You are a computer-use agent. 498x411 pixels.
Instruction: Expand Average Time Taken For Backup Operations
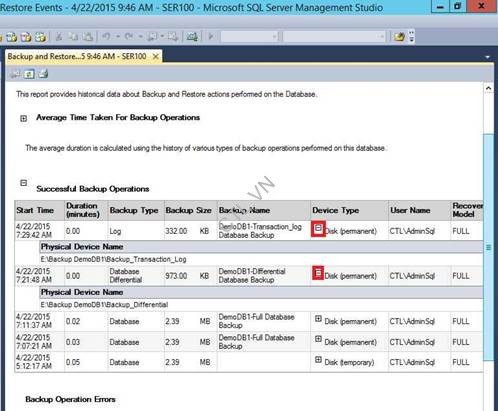click(23, 118)
